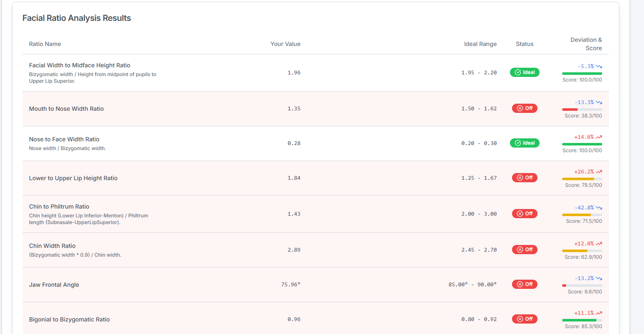Click the green score bar for Nose to Face Width

click(x=582, y=144)
